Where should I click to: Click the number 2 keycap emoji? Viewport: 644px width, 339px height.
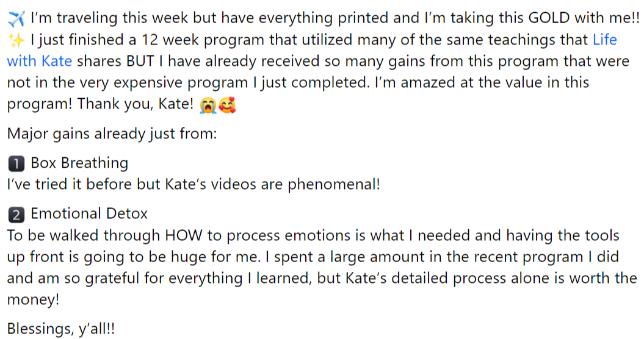click(16, 215)
